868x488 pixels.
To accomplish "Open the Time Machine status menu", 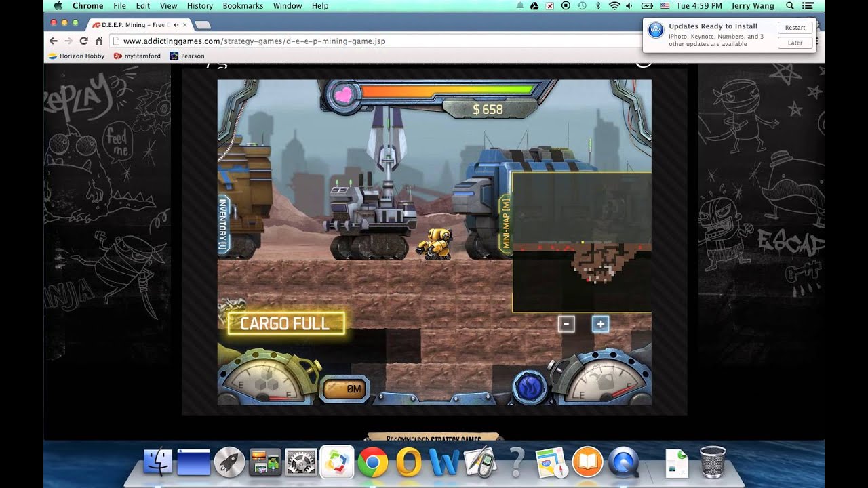I will coord(582,6).
